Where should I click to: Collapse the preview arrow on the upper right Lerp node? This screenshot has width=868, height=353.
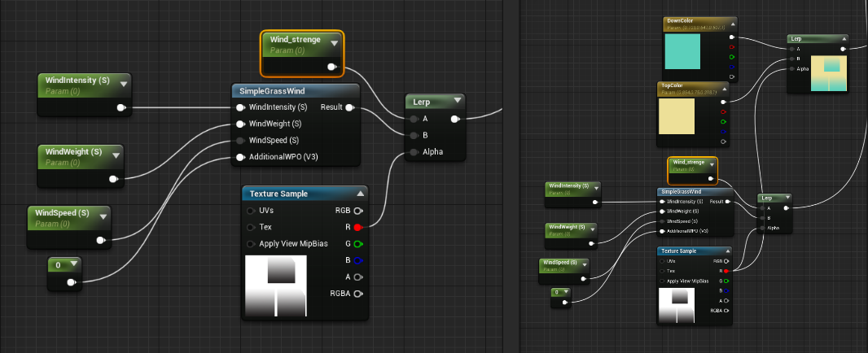[x=844, y=39]
